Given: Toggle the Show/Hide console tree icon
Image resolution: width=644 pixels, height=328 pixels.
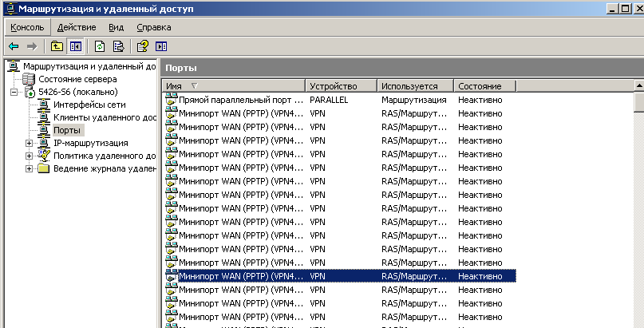Looking at the screenshot, I should point(76,46).
